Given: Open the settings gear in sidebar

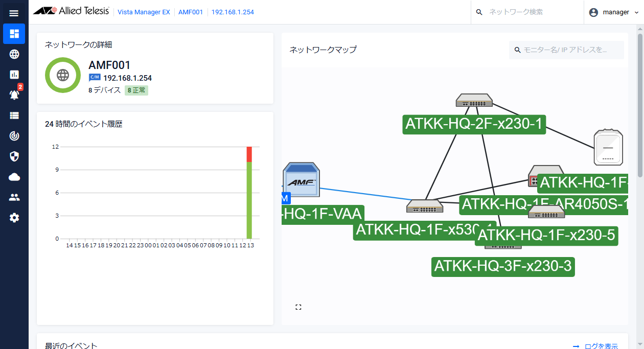Looking at the screenshot, I should [14, 218].
